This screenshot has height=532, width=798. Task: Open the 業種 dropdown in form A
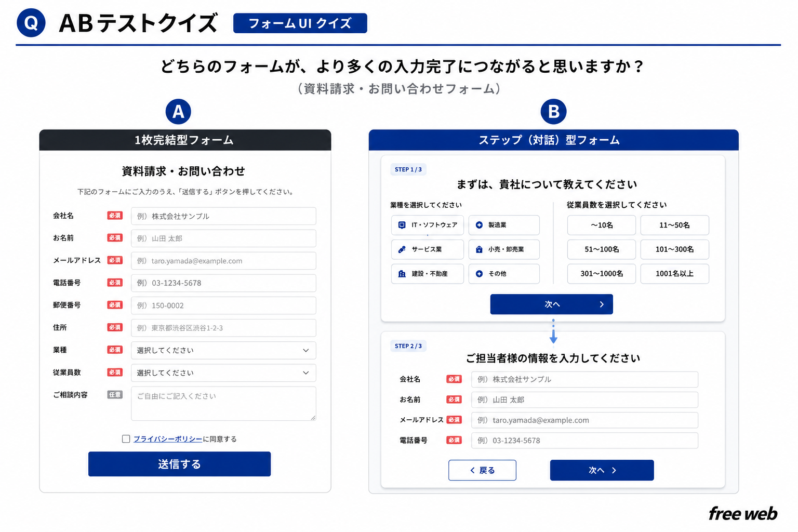(x=223, y=350)
